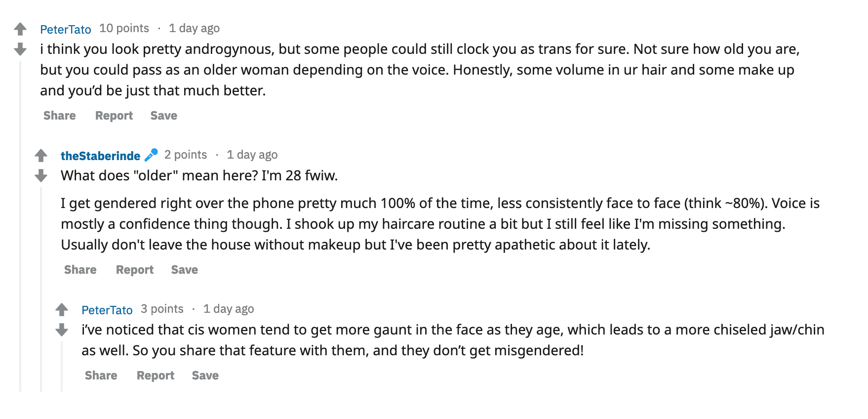Save PeterTato's last reply
The image size is (868, 419).
(x=205, y=376)
